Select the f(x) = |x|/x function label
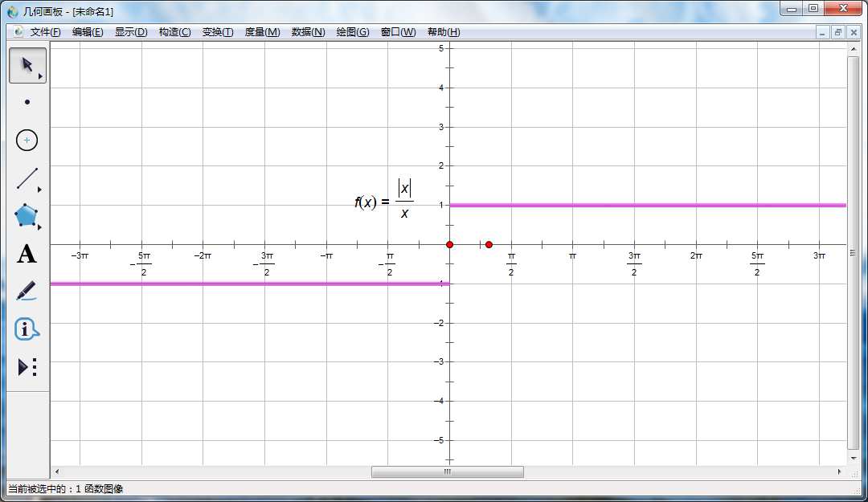Screen dimensions: 868x502 click(384, 200)
